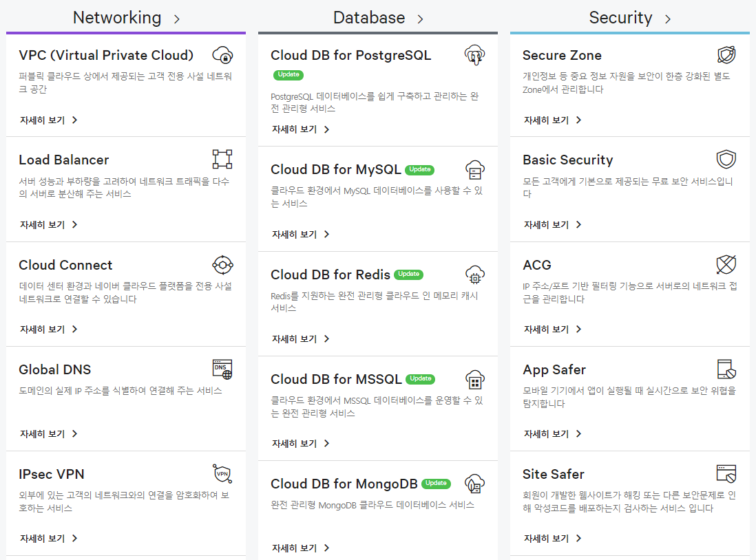This screenshot has width=756, height=560.
Task: Open 자세히 보기 under Basic Security
Action: 552,224
